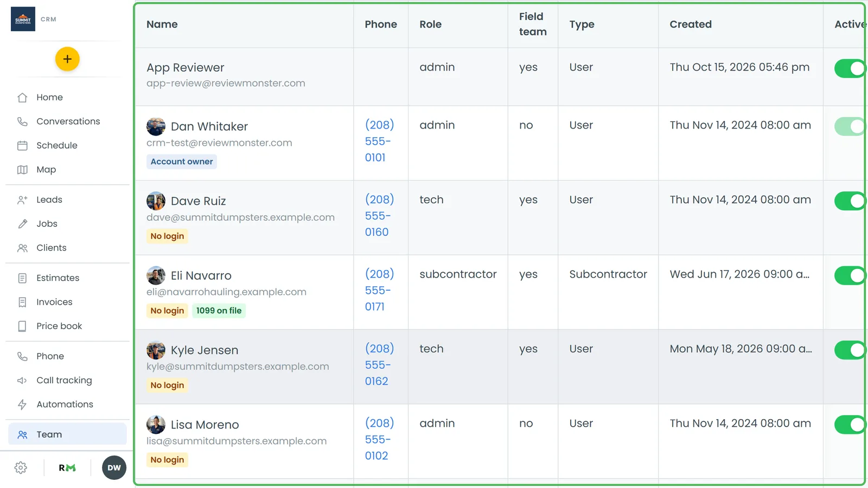Viewport: 868px width, 488px height.
Task: Click Lisa Moreno's name
Action: click(205, 425)
